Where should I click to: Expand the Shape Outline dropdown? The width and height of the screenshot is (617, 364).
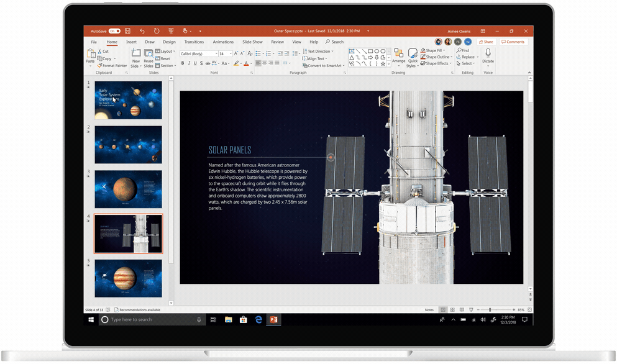point(452,57)
